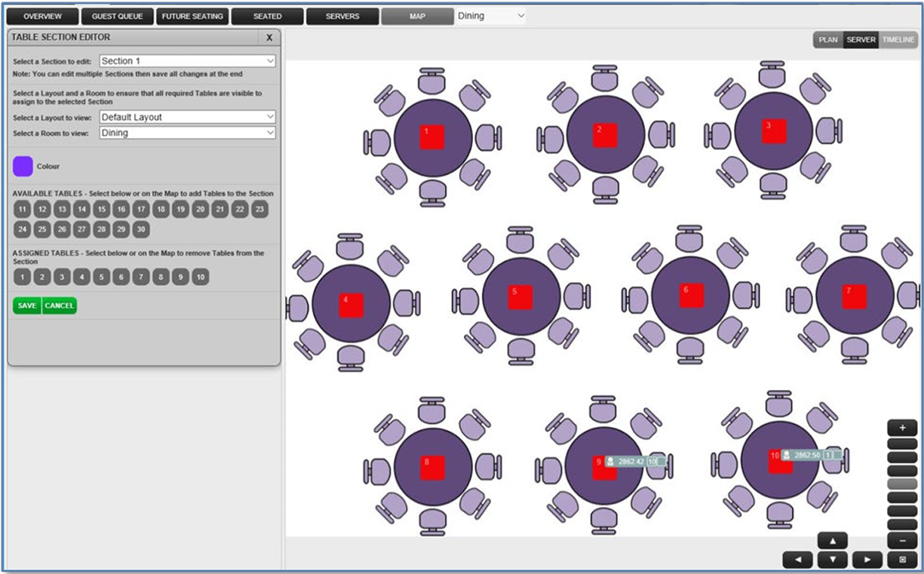Open the Select a Section dropdown
This screenshot has height=574, width=924.
(187, 61)
